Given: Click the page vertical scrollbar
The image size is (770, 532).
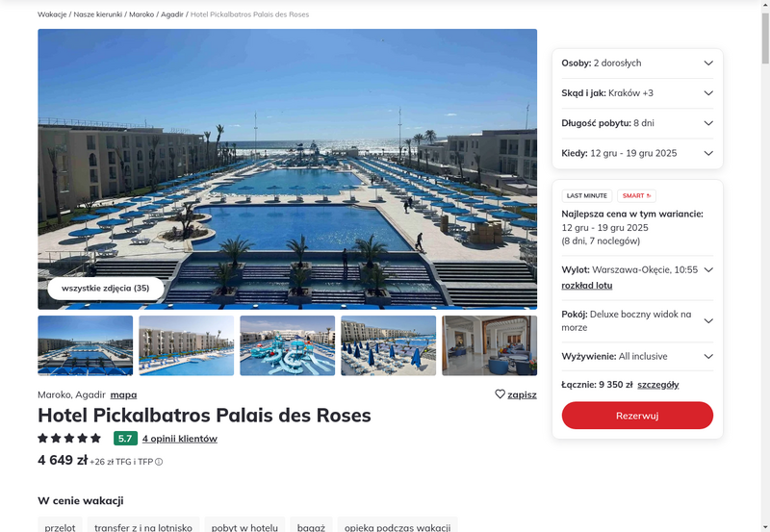Looking at the screenshot, I should pos(765,266).
